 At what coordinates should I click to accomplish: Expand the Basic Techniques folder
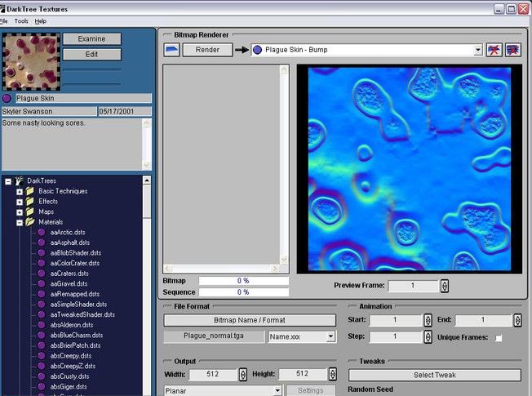(20, 191)
